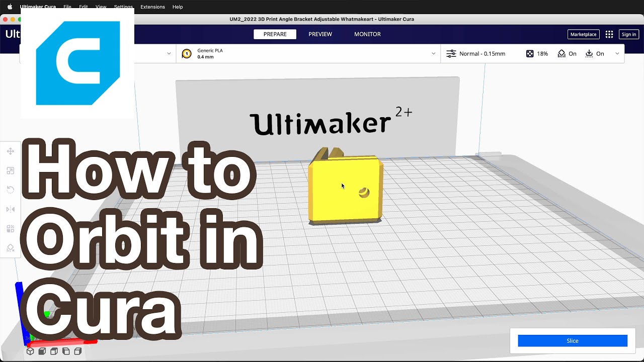The height and width of the screenshot is (362, 644).
Task: Open the Extensions menu
Action: click(152, 7)
